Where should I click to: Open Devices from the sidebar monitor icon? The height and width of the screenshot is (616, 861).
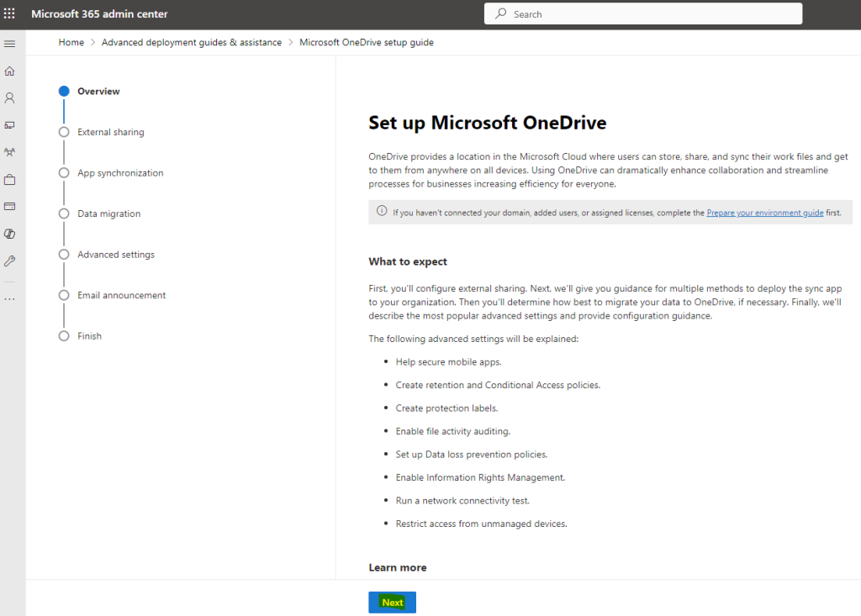[x=10, y=125]
